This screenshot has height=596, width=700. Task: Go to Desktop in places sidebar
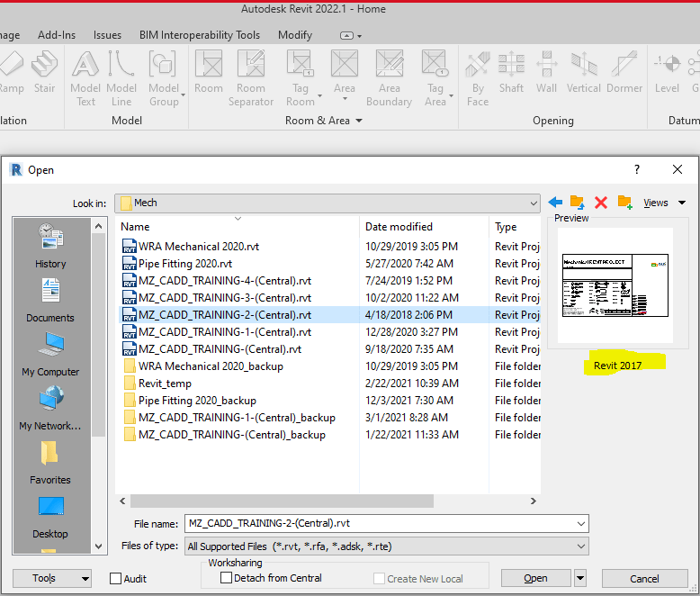50,517
